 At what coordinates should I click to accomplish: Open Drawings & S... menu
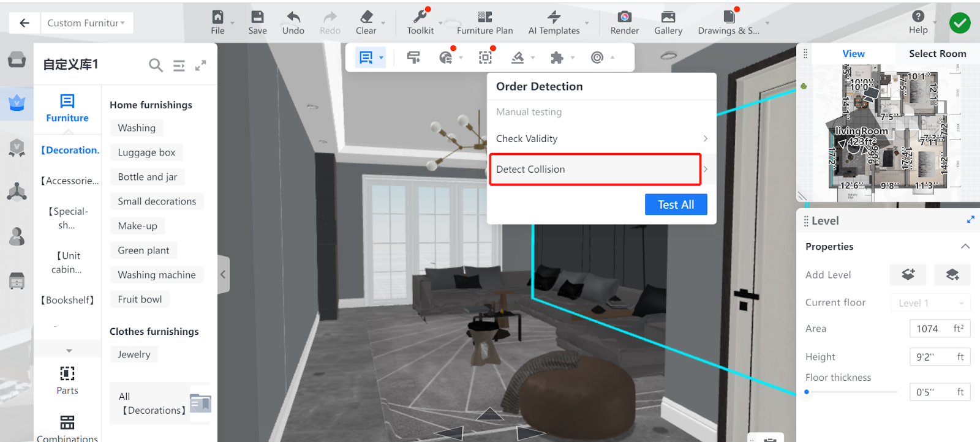(x=729, y=23)
